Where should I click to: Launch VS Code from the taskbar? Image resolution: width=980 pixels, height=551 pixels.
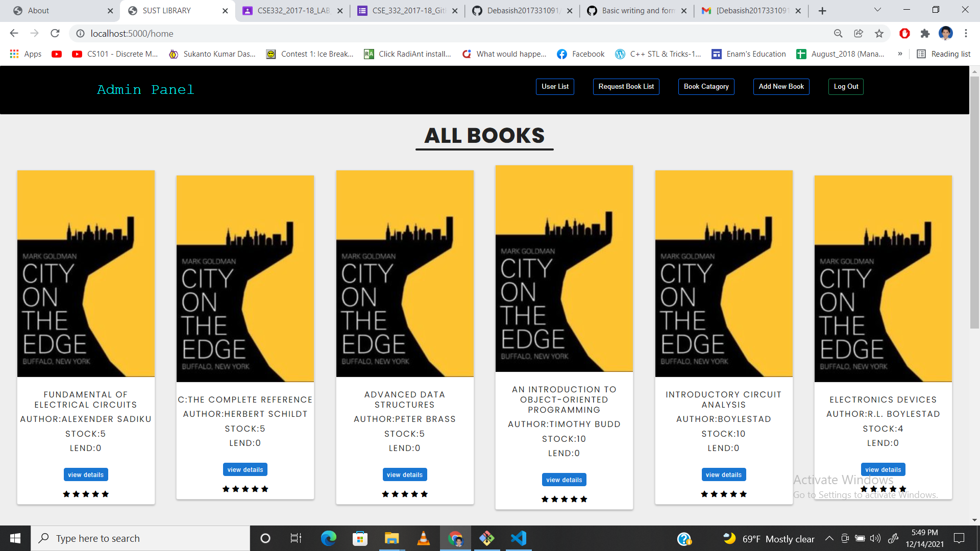pyautogui.click(x=519, y=538)
